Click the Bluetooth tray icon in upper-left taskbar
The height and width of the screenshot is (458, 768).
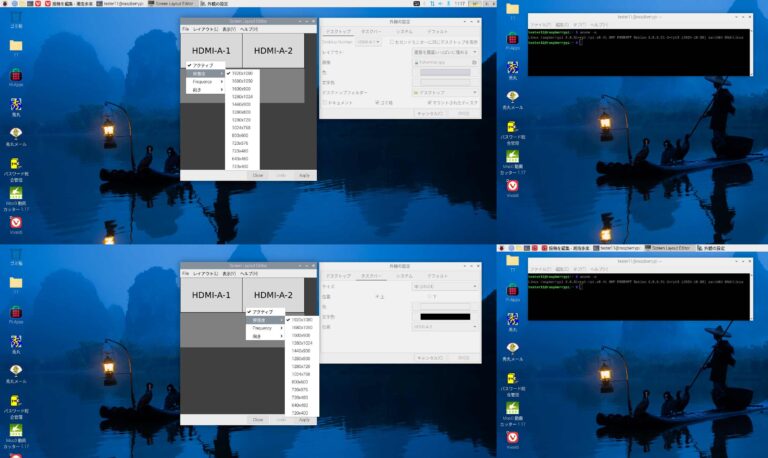449,3
